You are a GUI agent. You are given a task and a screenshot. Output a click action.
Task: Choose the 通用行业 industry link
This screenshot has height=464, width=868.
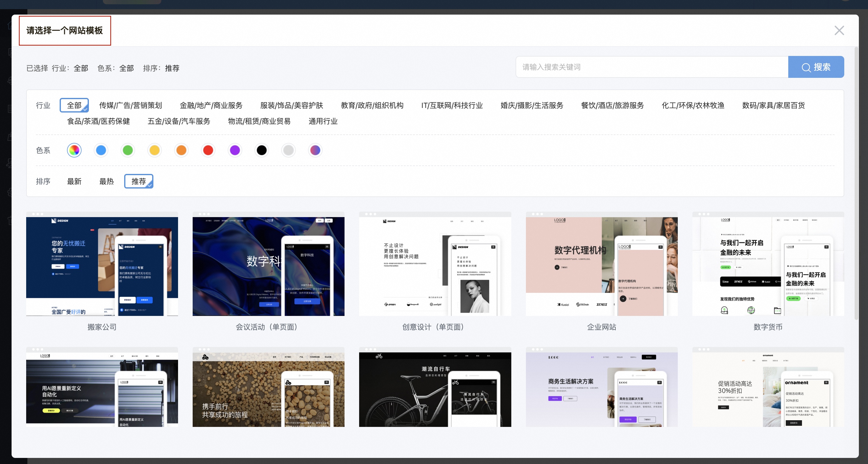click(x=323, y=121)
